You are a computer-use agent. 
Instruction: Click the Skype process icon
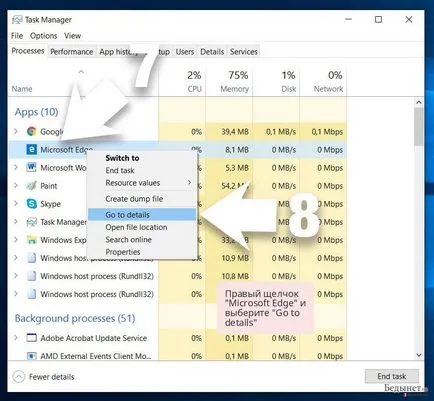(31, 203)
